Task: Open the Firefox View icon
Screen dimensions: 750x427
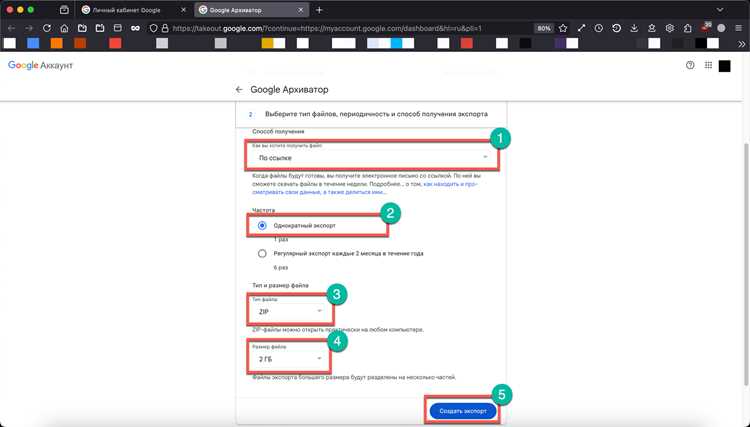Action: click(64, 10)
